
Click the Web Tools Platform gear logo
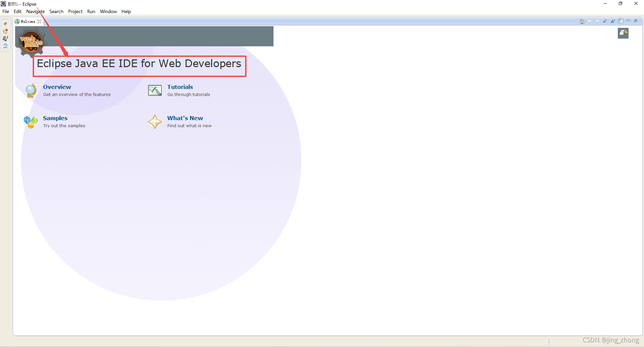point(31,42)
